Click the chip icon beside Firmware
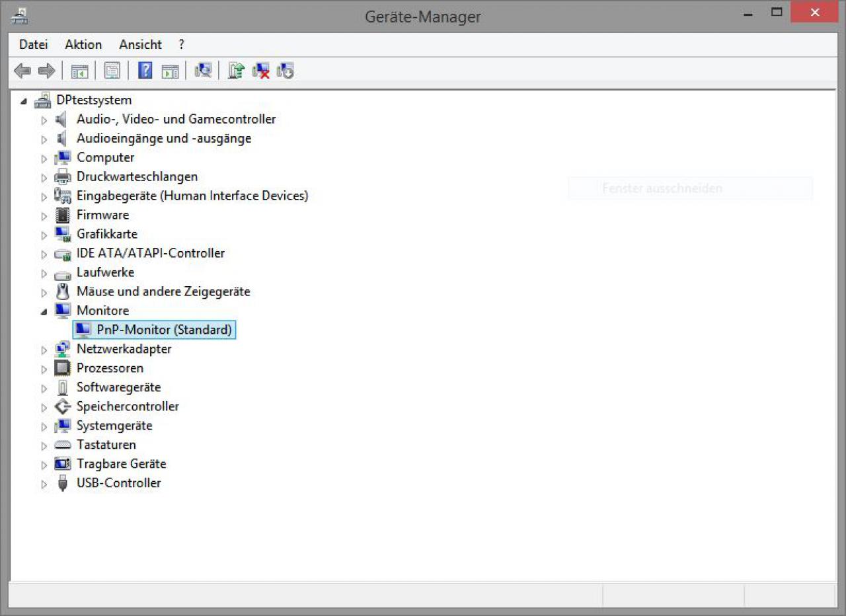The image size is (846, 616). coord(63,215)
